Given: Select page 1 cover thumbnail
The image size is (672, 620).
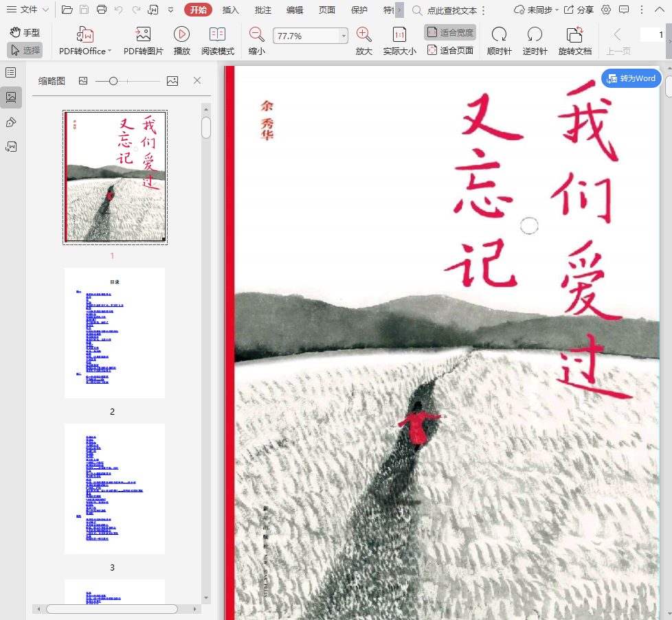Looking at the screenshot, I should pos(115,177).
